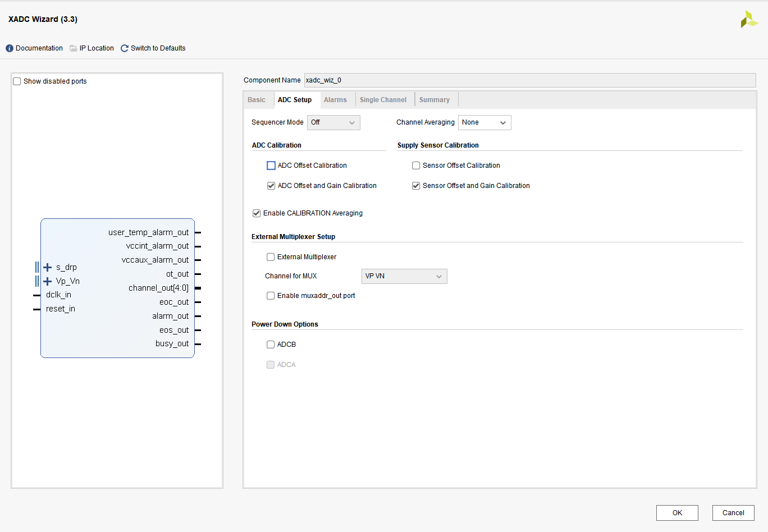Click the dclk_in port label
This screenshot has height=532, width=768.
tap(58, 295)
